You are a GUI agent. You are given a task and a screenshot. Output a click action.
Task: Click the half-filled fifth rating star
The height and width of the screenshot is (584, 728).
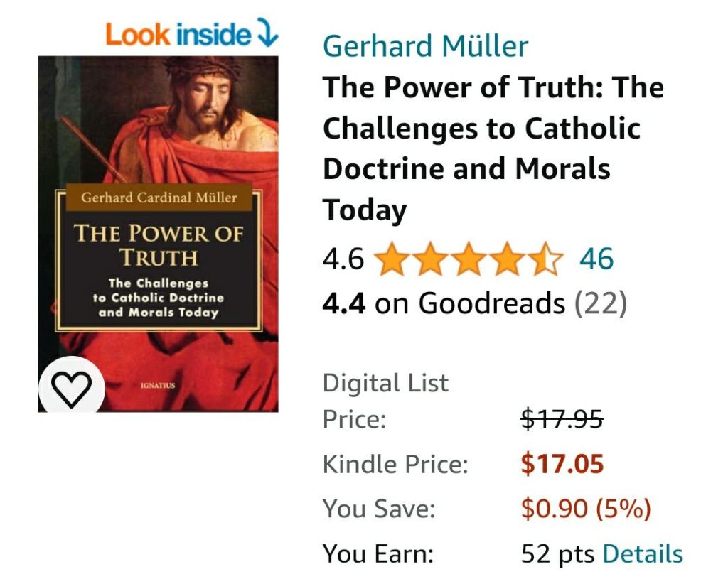pos(547,259)
